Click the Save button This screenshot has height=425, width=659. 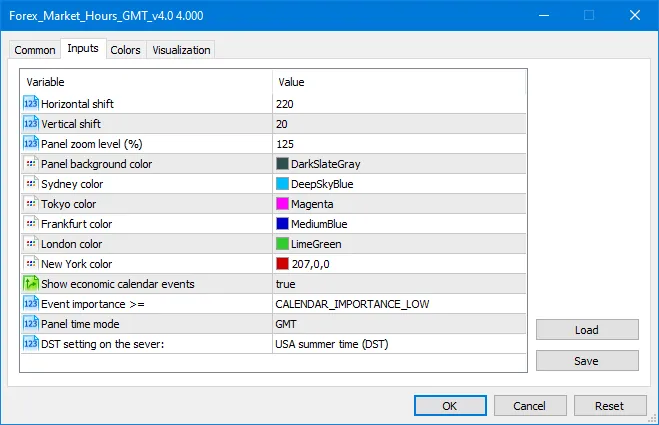587,360
